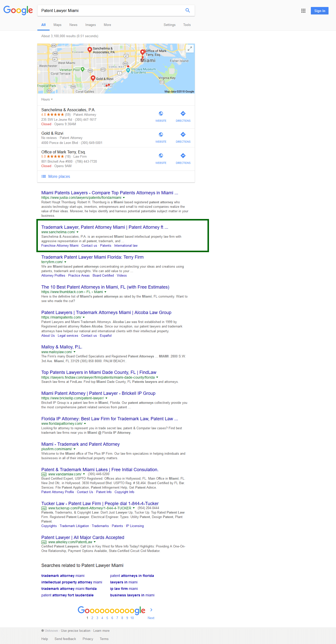This screenshot has width=336, height=644.
Task: Open Español sitelink under Alcoba Law
Action: point(106,336)
